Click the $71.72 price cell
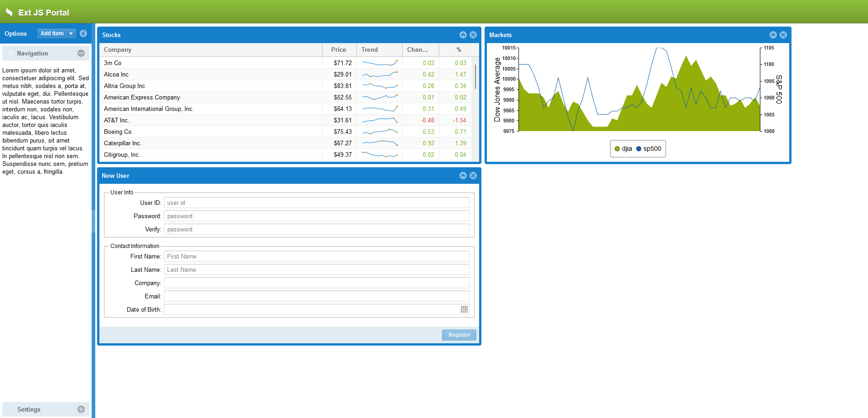 (x=339, y=63)
